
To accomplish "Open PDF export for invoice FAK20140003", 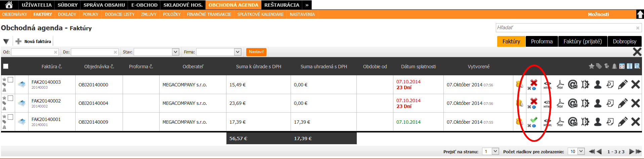I will 560,85.
